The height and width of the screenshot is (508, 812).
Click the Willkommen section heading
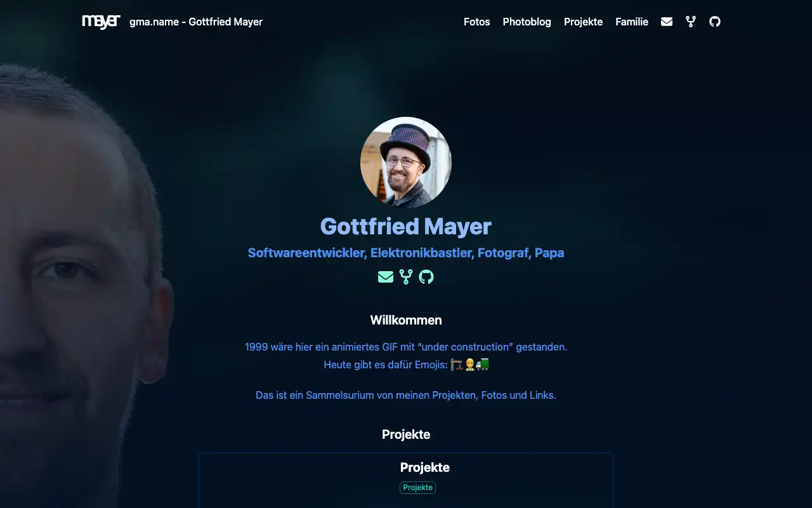[x=406, y=320]
